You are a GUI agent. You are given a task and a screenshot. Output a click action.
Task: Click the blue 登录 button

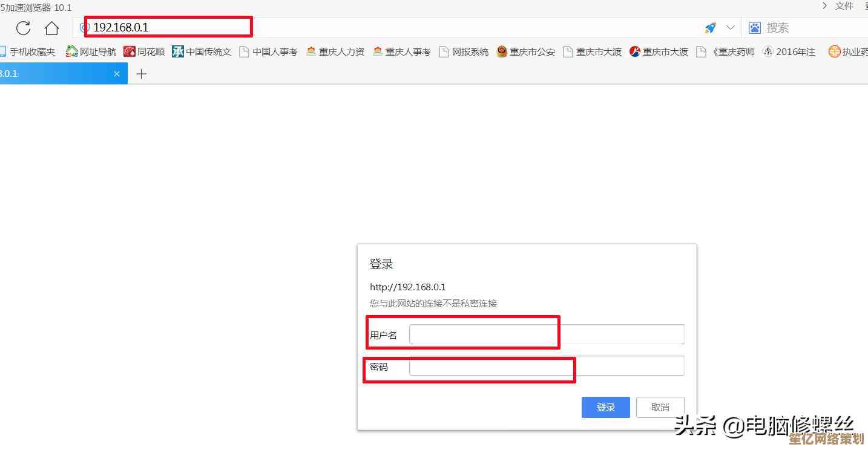coord(605,407)
